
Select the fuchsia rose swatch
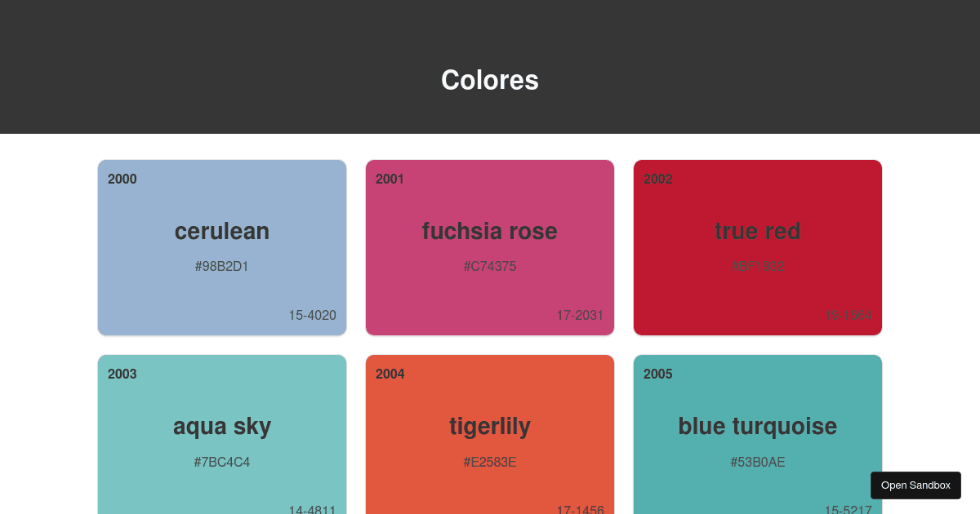[x=490, y=247]
